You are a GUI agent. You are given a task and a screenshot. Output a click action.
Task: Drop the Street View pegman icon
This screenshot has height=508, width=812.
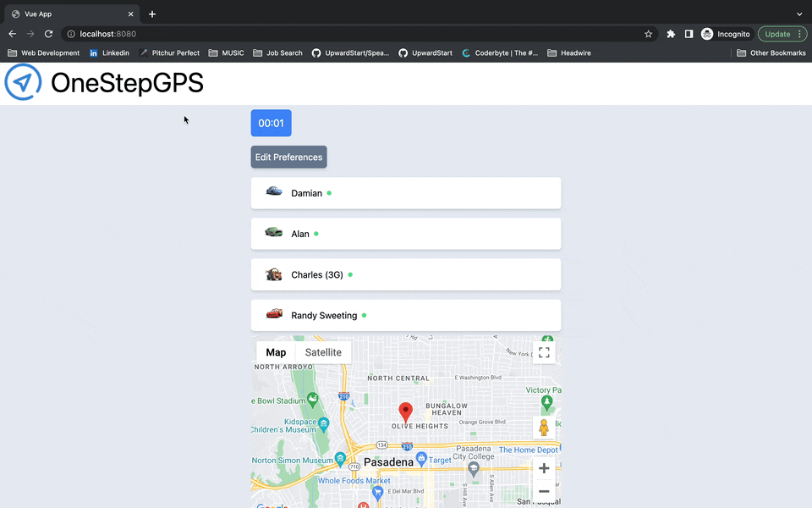(x=544, y=428)
